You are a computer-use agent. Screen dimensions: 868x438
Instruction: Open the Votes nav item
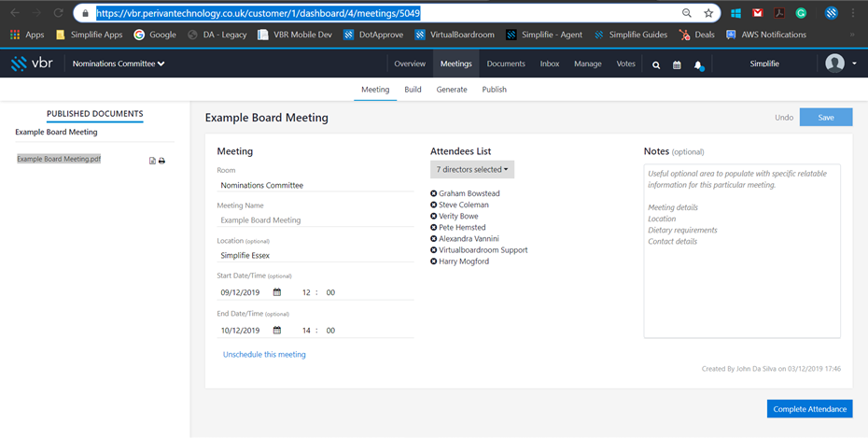pyautogui.click(x=626, y=64)
